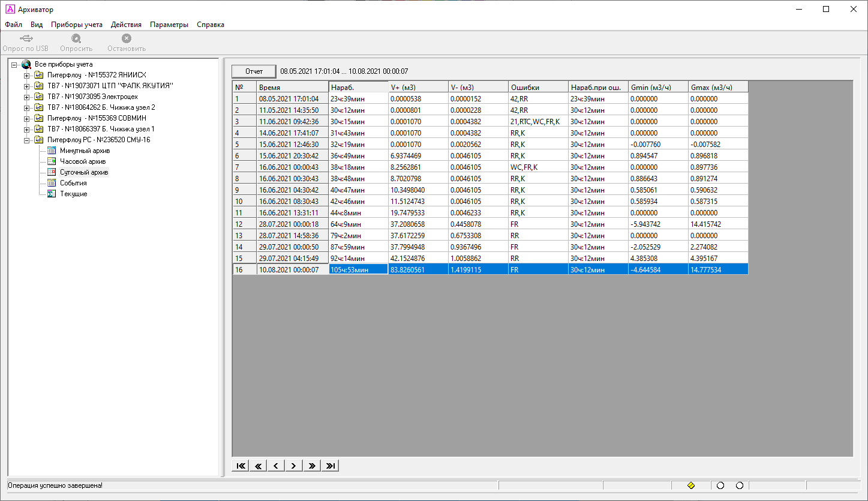The image size is (868, 501).
Task: Go to last page navigation button
Action: [330, 466]
